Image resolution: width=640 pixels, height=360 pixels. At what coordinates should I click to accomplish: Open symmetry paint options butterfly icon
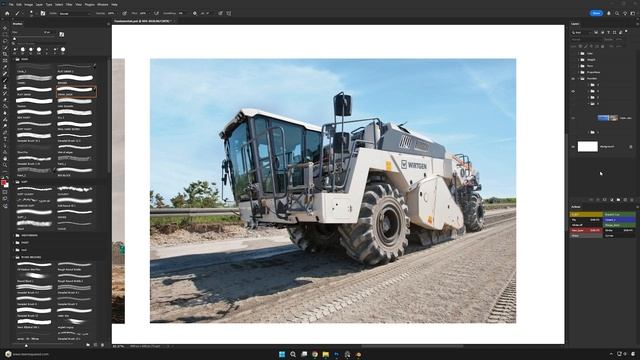[x=229, y=13]
